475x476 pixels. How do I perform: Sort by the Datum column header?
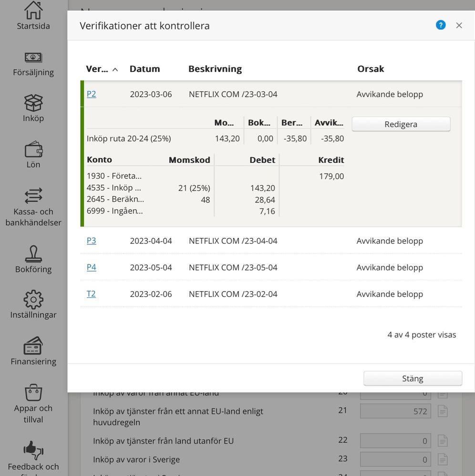[x=145, y=69]
